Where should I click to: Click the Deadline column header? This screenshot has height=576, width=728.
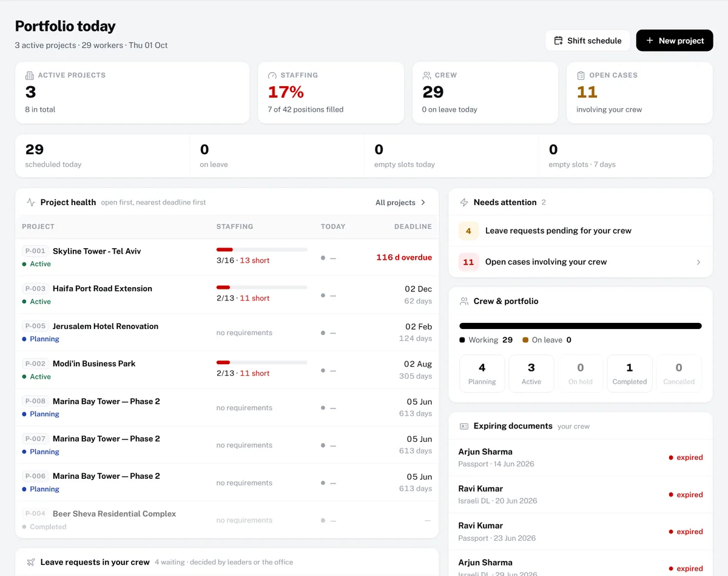[413, 226]
